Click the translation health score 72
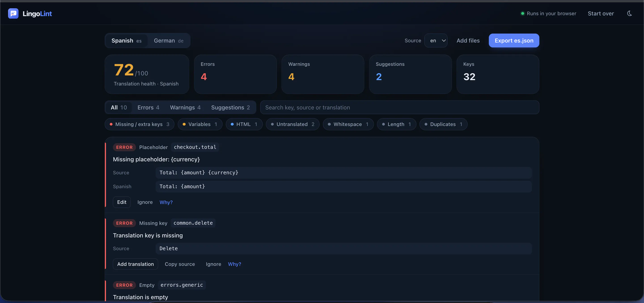This screenshot has width=644, height=303. 124,70
